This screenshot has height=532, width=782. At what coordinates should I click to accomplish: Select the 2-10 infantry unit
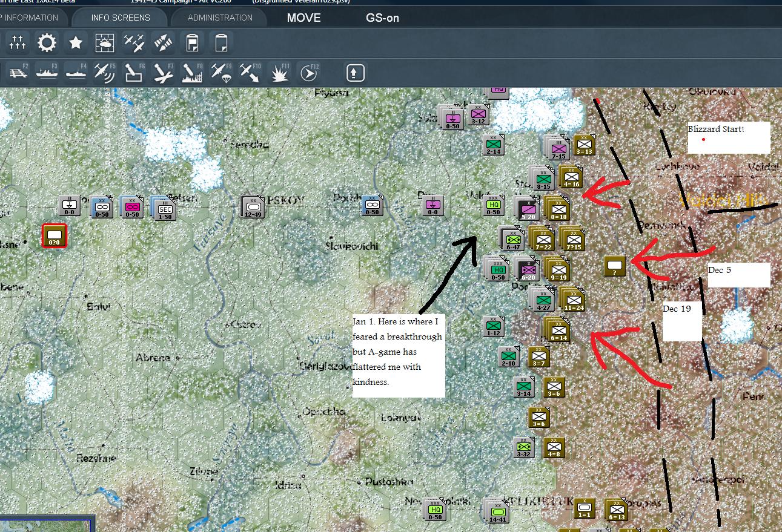pos(509,356)
